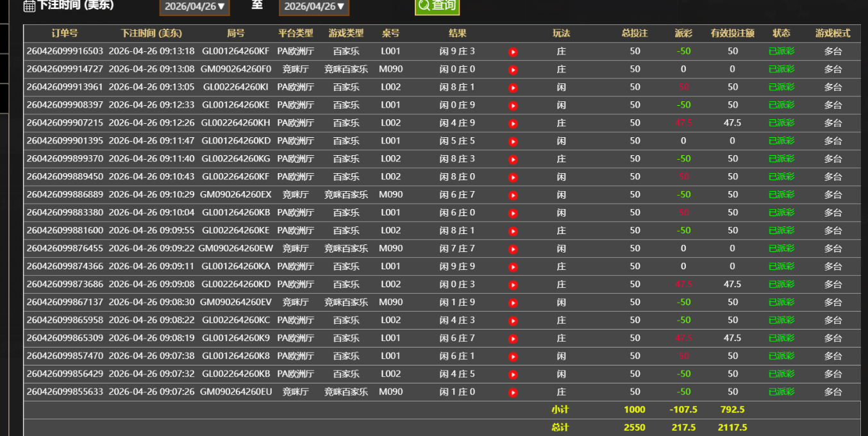This screenshot has height=436, width=868.
Task: Click bet time 2026-04-26 09:09:55
Action: (151, 231)
